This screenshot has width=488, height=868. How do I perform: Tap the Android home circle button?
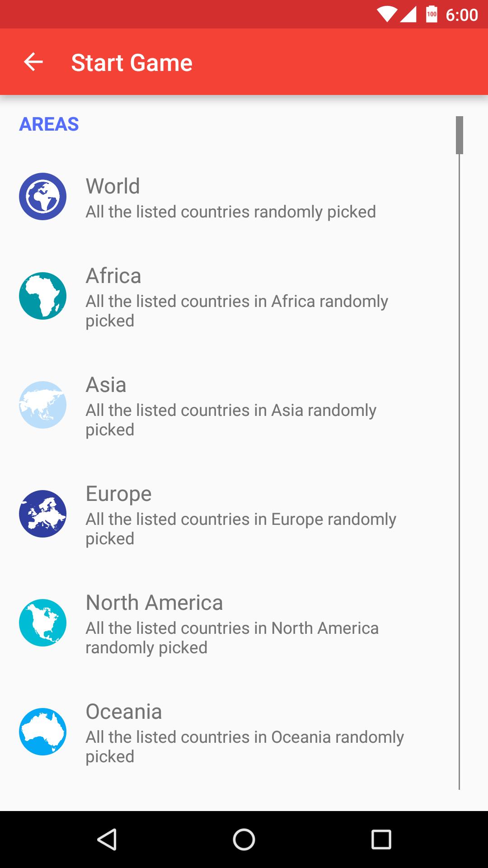(x=244, y=840)
